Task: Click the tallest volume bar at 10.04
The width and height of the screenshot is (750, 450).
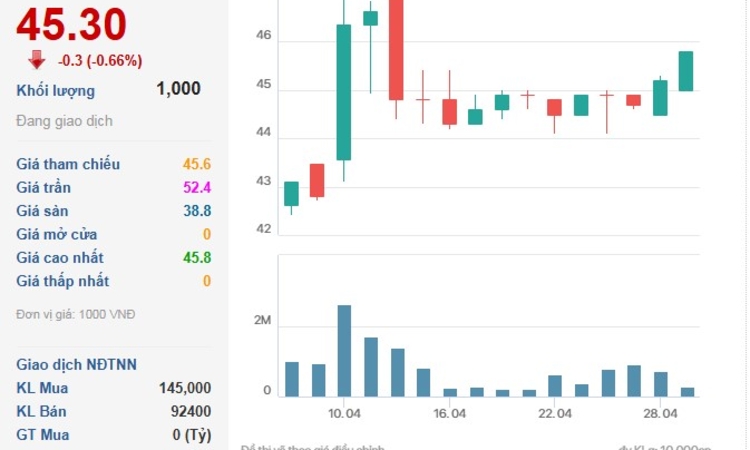Action: point(344,350)
